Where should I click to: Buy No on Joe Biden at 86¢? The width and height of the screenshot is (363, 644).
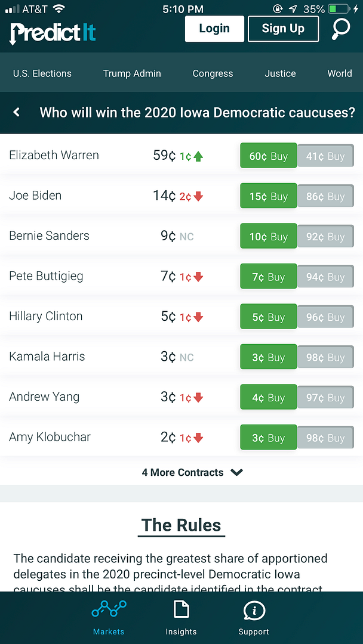(x=325, y=197)
